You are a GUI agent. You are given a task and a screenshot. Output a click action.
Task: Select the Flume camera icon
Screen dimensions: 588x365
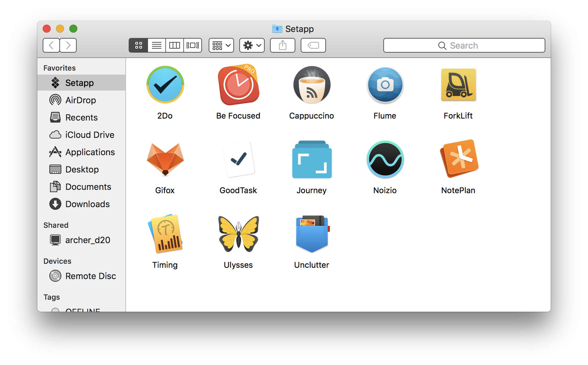click(x=385, y=85)
